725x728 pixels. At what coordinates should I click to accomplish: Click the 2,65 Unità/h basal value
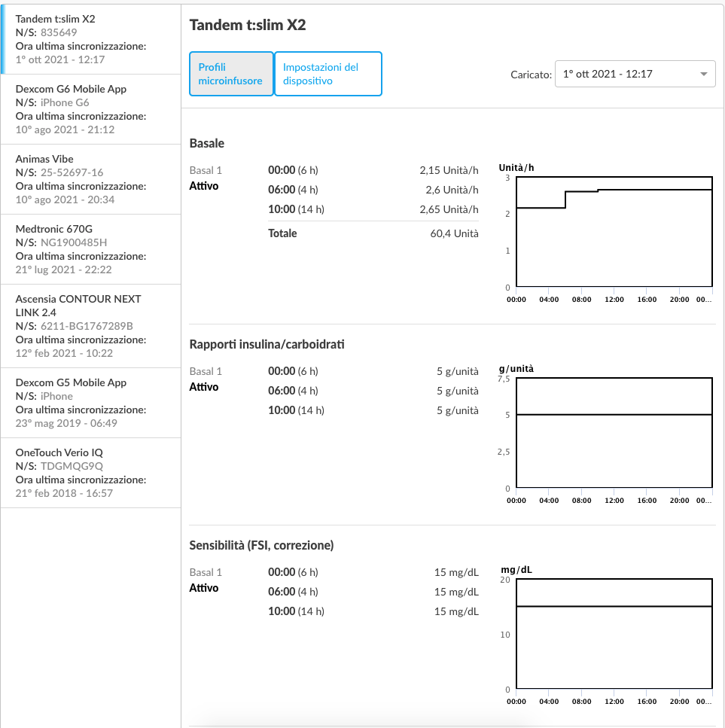[x=449, y=209]
